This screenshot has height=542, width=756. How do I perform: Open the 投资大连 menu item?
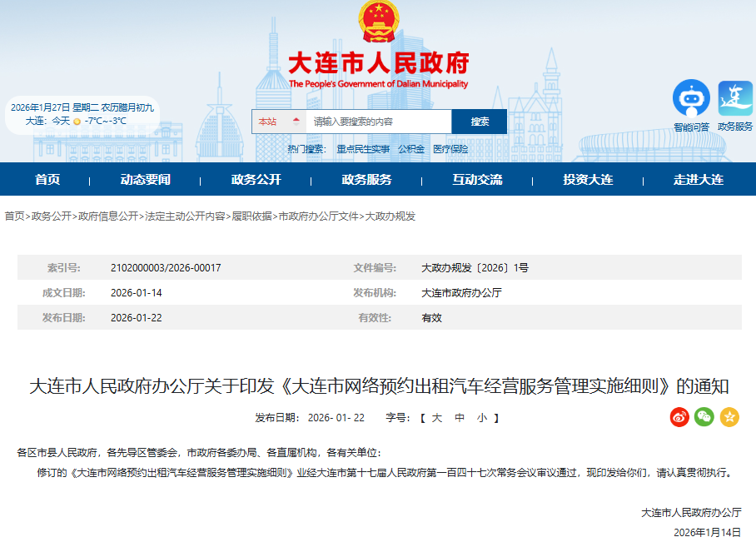pos(586,179)
